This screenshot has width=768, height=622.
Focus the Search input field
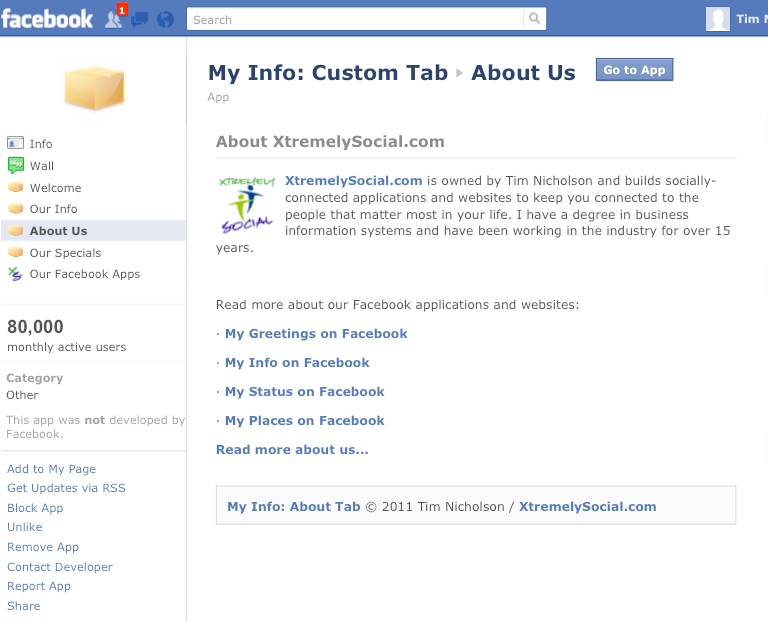pyautogui.click(x=355, y=19)
